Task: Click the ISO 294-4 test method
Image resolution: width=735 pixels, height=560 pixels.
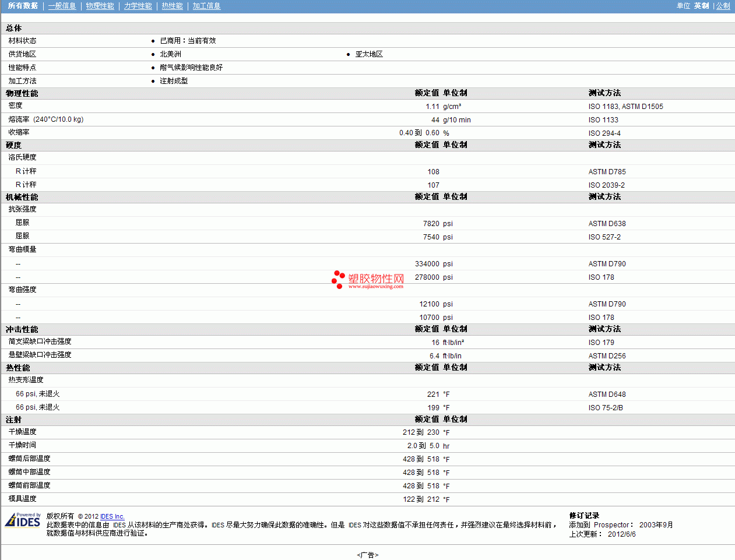Action: coord(604,133)
